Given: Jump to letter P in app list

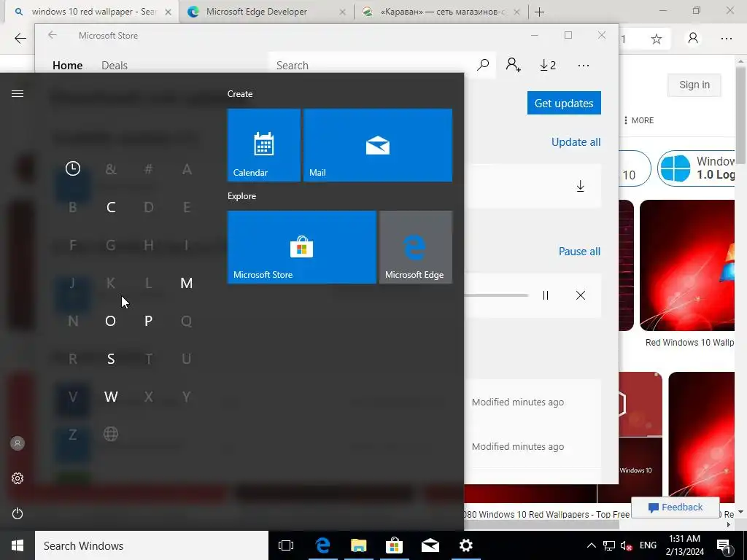Looking at the screenshot, I should (148, 321).
